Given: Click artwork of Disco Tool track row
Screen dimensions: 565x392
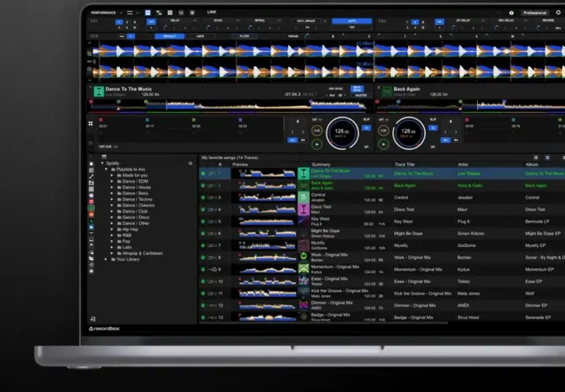Looking at the screenshot, I should tap(304, 209).
